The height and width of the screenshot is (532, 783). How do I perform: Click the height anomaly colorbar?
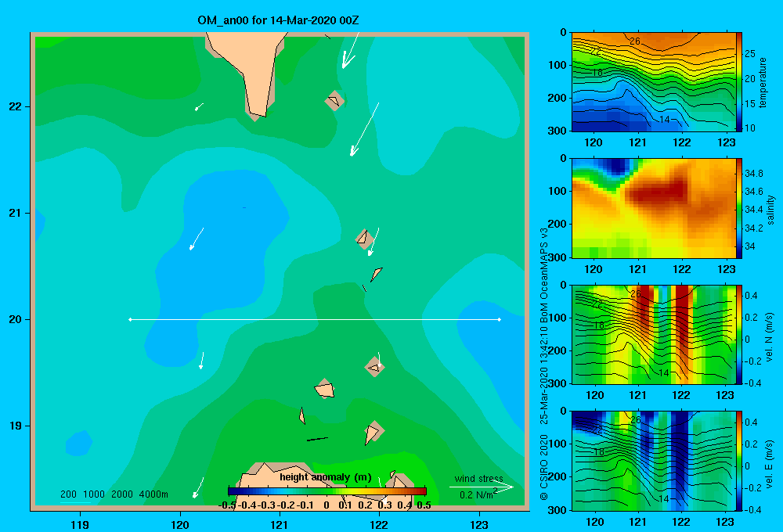(327, 491)
